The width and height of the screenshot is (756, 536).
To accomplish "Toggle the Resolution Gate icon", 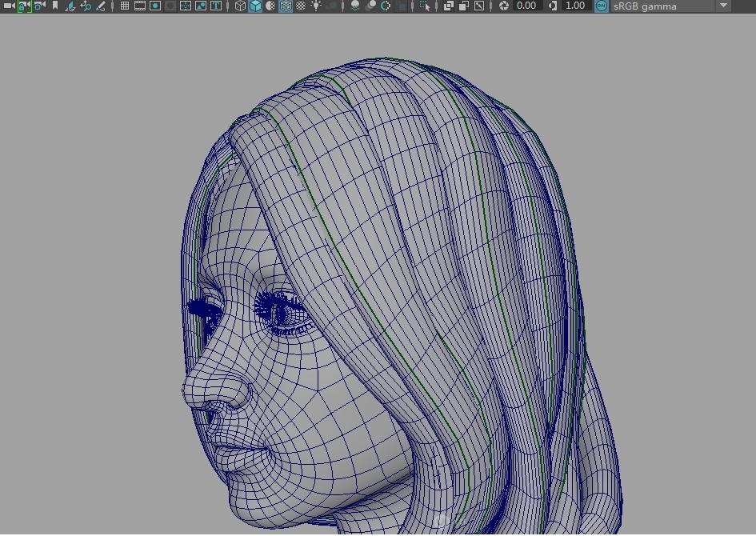I will coord(155,6).
